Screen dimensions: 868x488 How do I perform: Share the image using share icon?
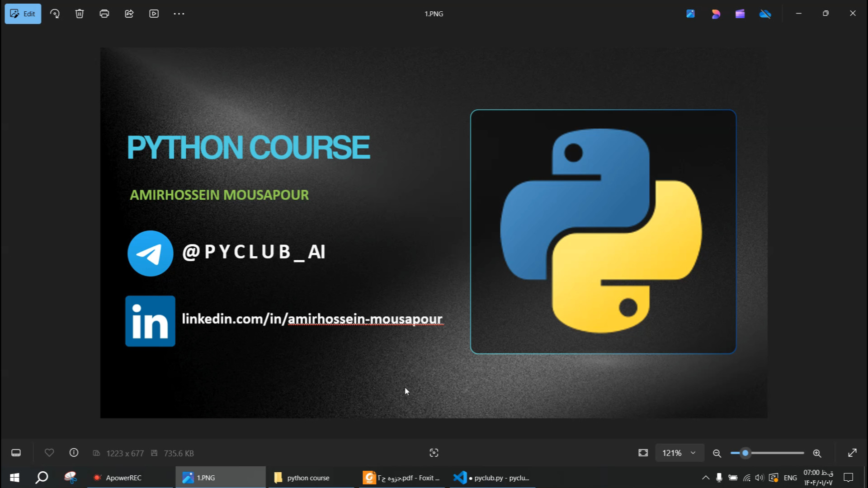(129, 14)
